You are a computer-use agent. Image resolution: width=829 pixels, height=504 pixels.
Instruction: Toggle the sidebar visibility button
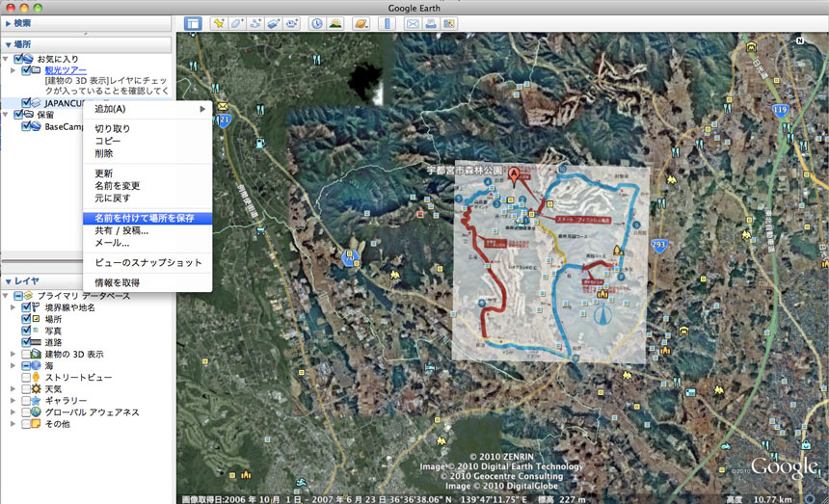[193, 24]
